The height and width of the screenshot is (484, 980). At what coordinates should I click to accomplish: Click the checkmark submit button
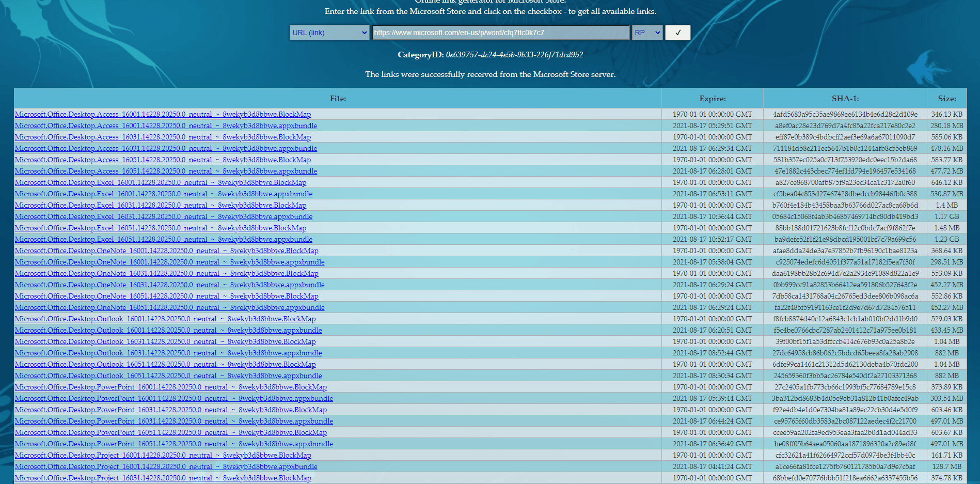(x=677, y=33)
